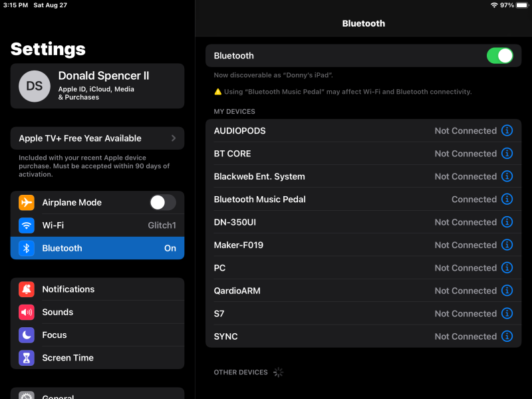Screen dimensions: 532x399
Task: Tap the Connected status of Music Pedal
Action: point(474,199)
